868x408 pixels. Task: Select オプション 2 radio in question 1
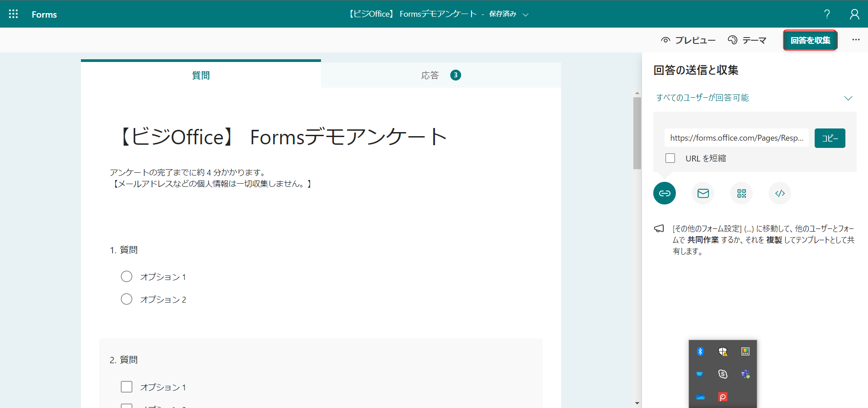pos(127,299)
